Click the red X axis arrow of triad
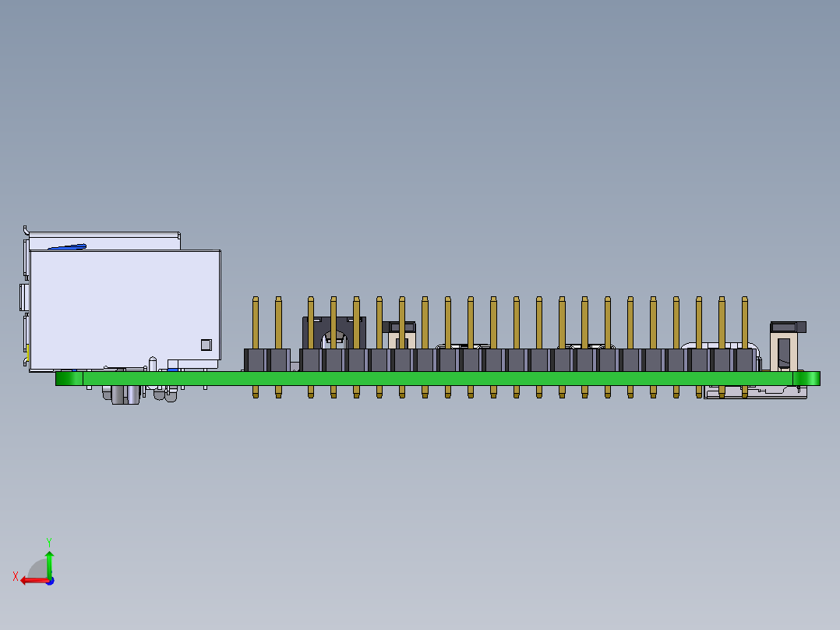This screenshot has height=630, width=840. click(34, 581)
